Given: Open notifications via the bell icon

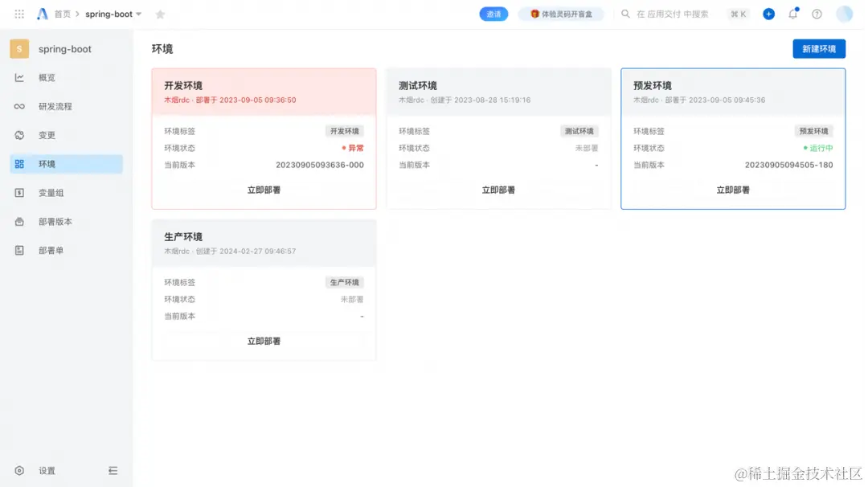Looking at the screenshot, I should (x=792, y=14).
